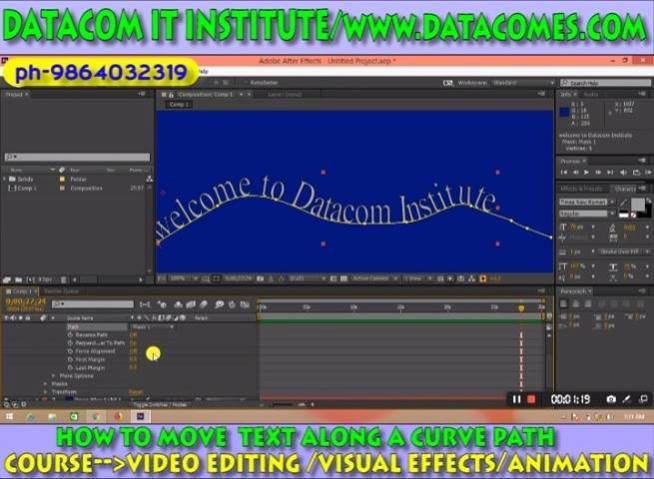654x479 pixels.
Task: Take a snapshot of the composition viewer
Action: tap(260, 278)
